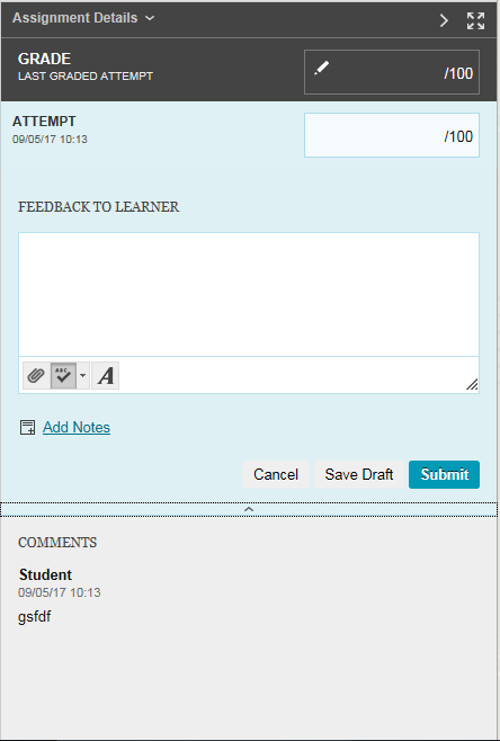500x741 pixels.
Task: Submit the grade with the Submit button
Action: 444,474
